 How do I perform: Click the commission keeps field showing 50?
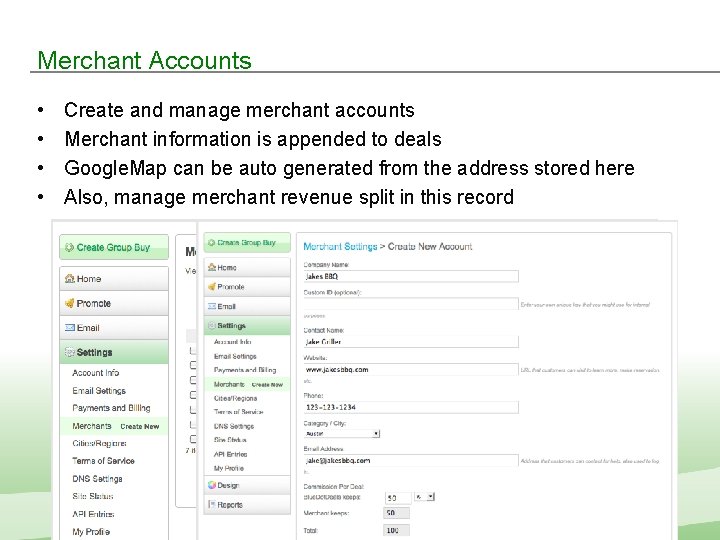pyautogui.click(x=398, y=498)
